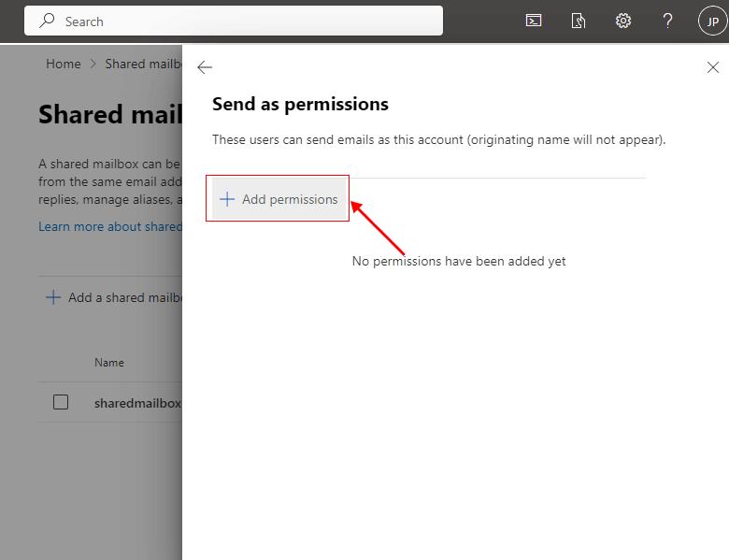Click the magnifying glass search icon

tap(47, 21)
